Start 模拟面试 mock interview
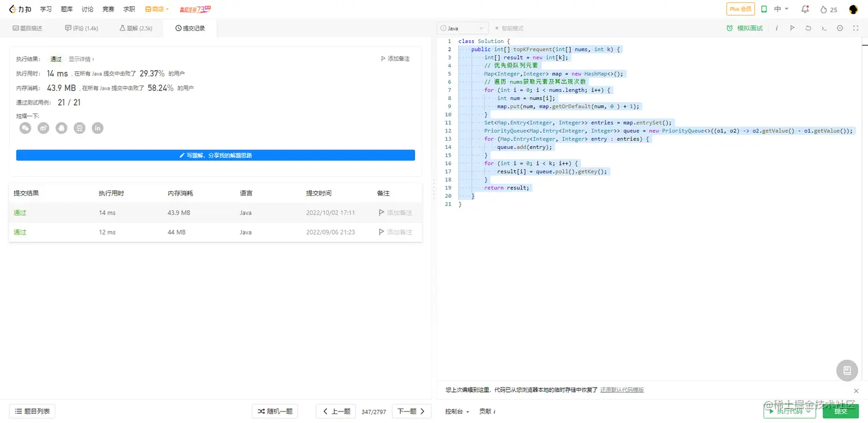868x423 pixels. (745, 28)
